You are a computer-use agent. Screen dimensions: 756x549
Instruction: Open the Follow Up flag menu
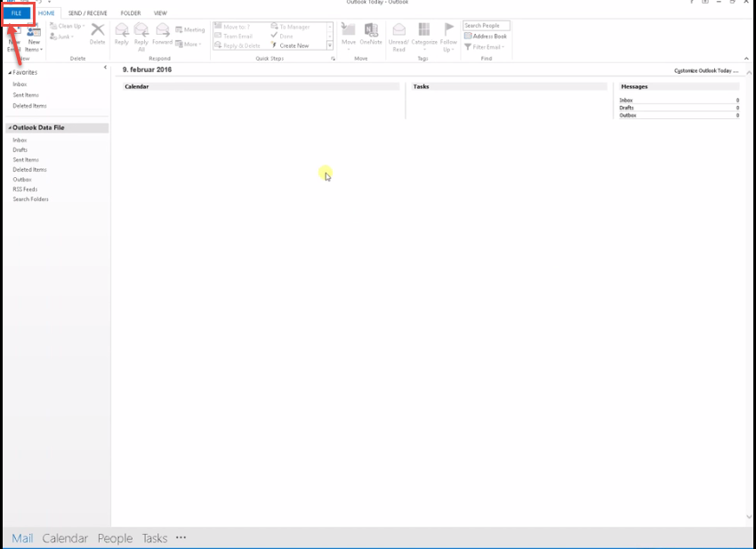coord(448,37)
